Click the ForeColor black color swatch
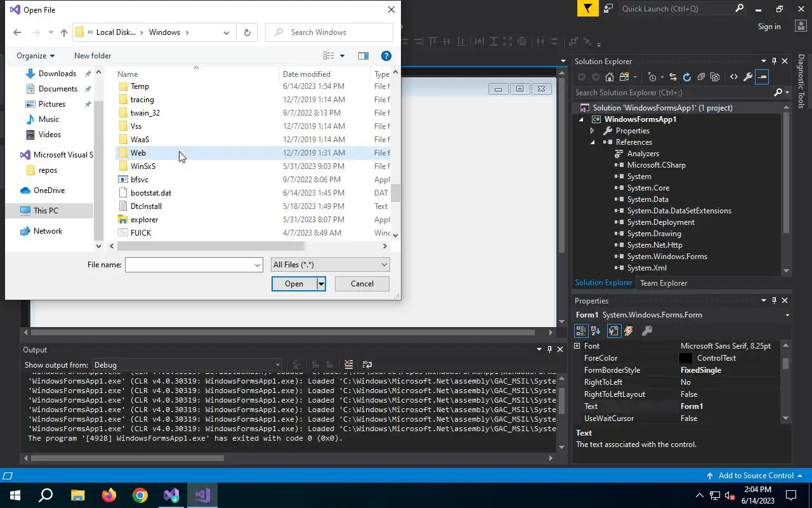Viewport: 812px width, 508px height. pos(685,358)
